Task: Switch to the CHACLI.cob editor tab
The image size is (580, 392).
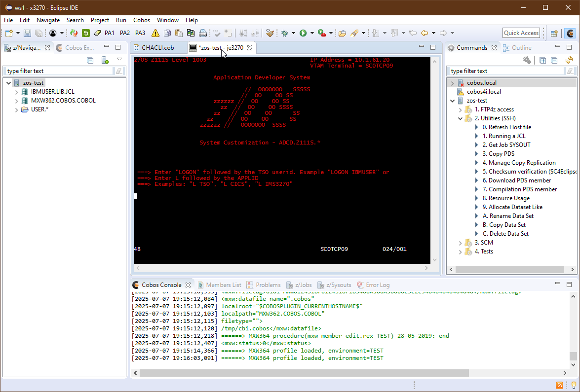Action: coord(158,48)
